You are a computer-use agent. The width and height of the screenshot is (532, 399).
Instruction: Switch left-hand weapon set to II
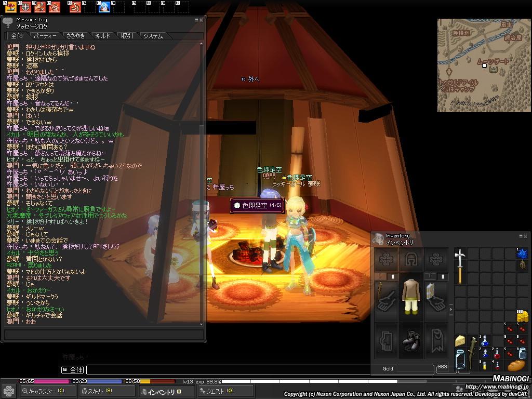(443, 276)
